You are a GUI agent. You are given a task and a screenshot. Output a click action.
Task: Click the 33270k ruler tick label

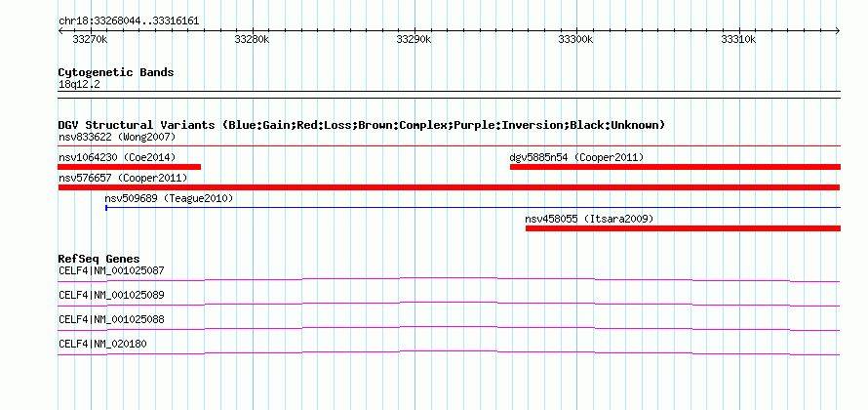click(x=91, y=40)
